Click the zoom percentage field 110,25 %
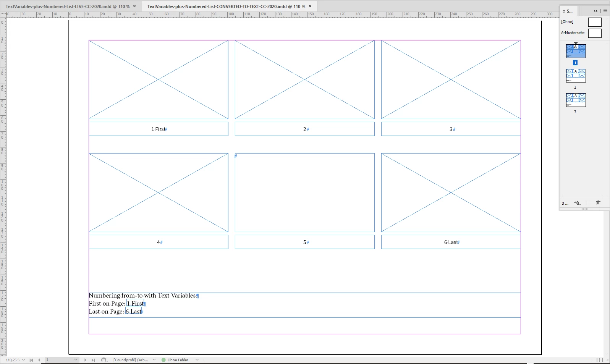 13,360
